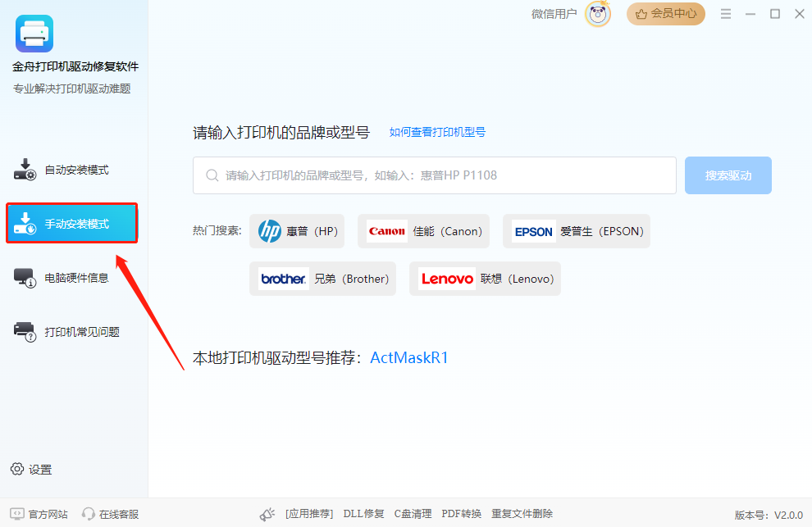Click the panda user avatar
Viewport: 812px width, 527px height.
click(x=598, y=14)
